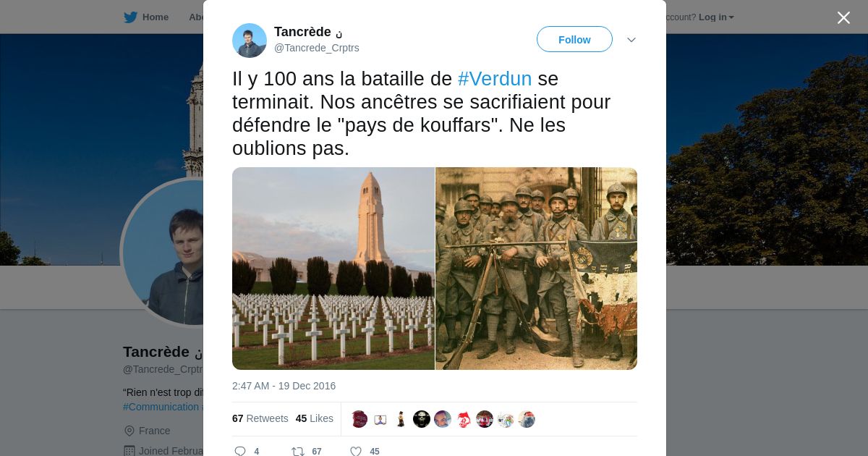This screenshot has height=456, width=868.
Task: Like the tweet with heart icon
Action: tap(355, 451)
